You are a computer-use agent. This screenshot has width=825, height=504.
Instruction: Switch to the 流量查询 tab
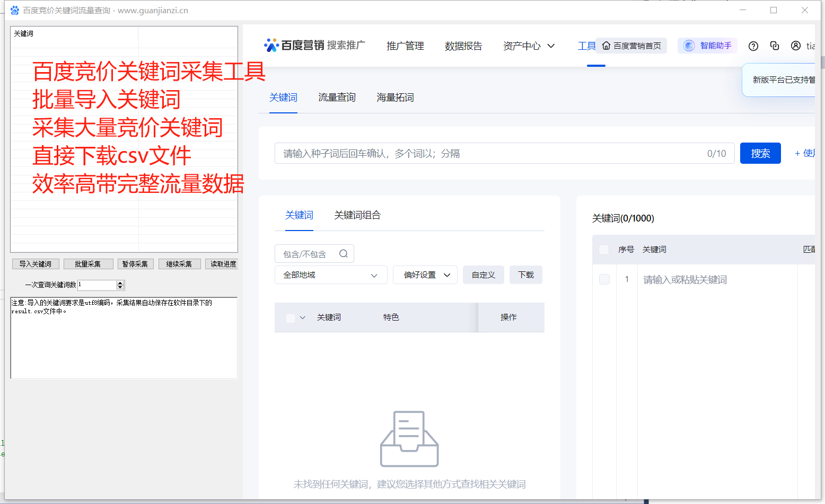pos(337,98)
